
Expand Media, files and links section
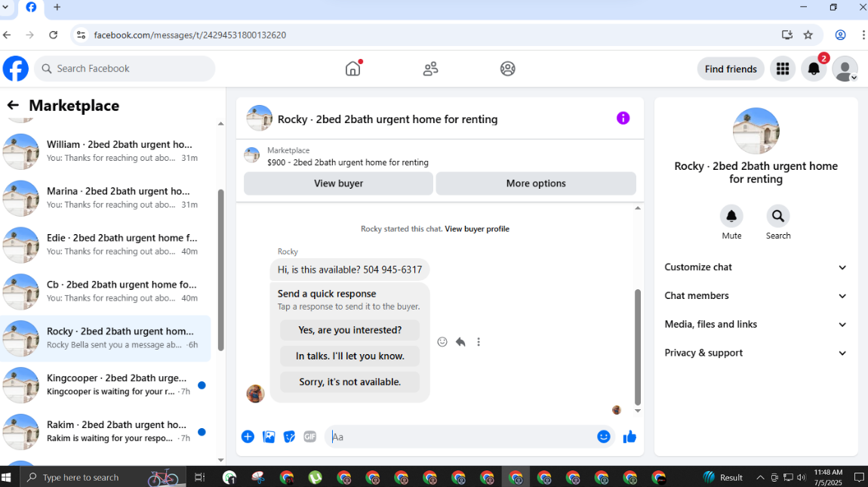pos(756,324)
